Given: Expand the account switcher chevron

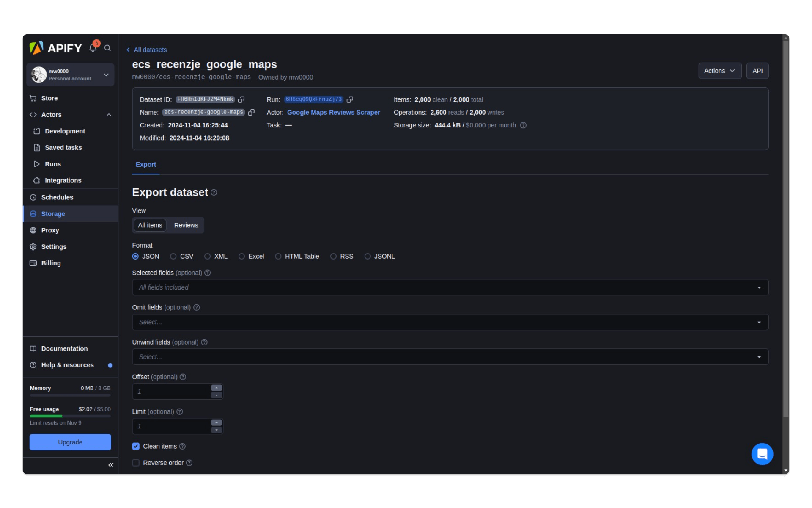Looking at the screenshot, I should 106,75.
